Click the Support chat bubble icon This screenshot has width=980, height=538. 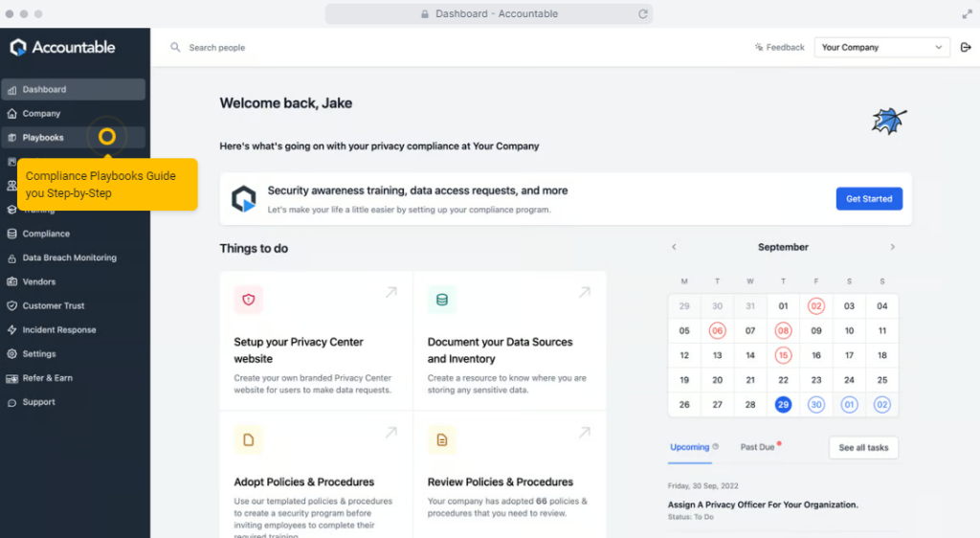(11, 402)
